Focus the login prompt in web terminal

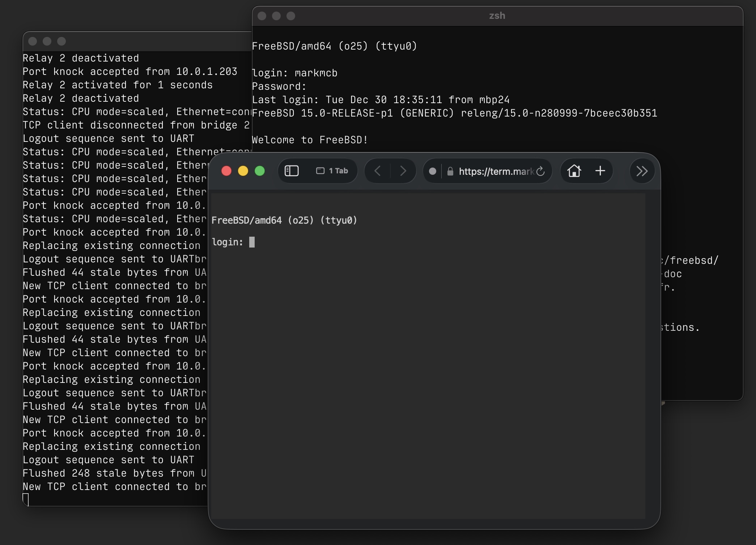(252, 242)
